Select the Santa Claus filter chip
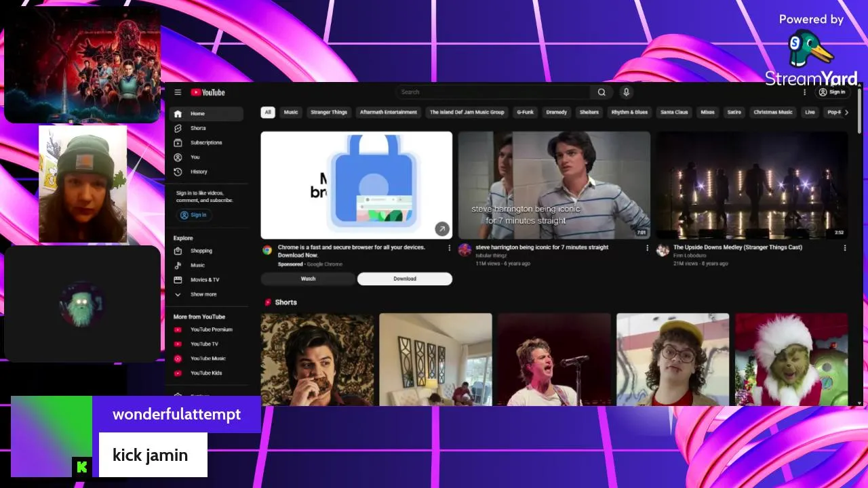Screen dimensions: 868x488 click(674, 113)
